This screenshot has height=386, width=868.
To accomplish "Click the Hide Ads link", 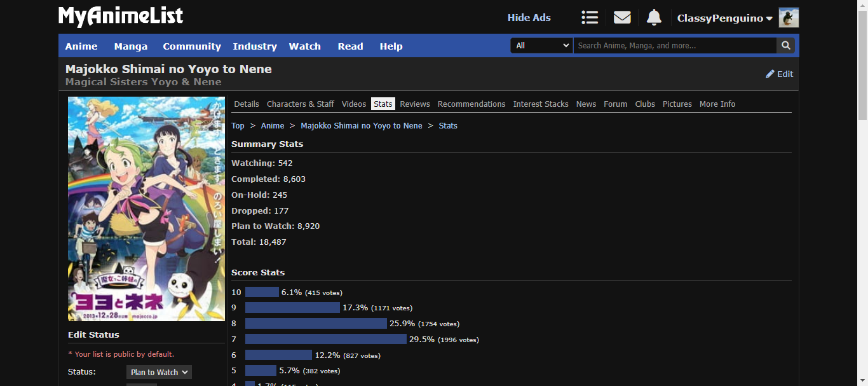I will tap(529, 18).
